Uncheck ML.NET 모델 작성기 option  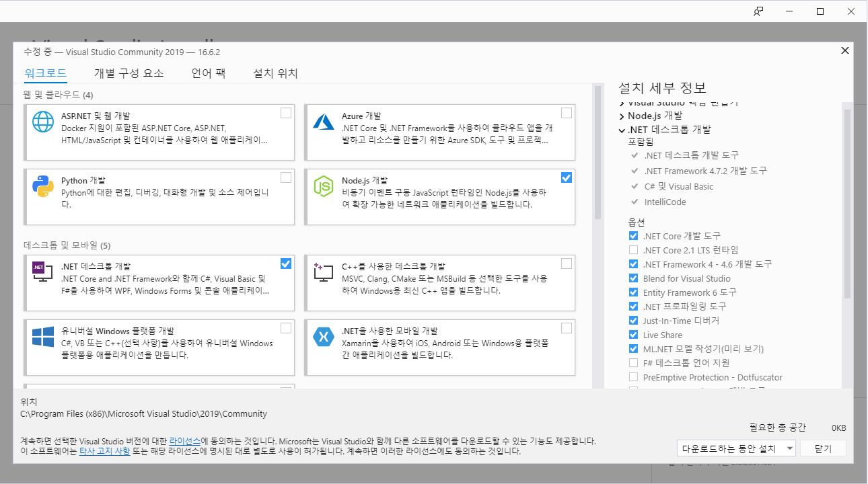(633, 349)
